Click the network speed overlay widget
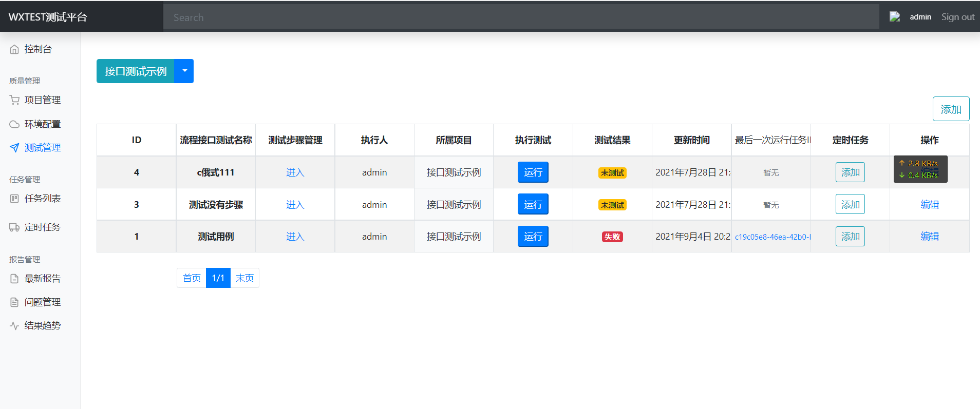The height and width of the screenshot is (409, 980). point(920,169)
